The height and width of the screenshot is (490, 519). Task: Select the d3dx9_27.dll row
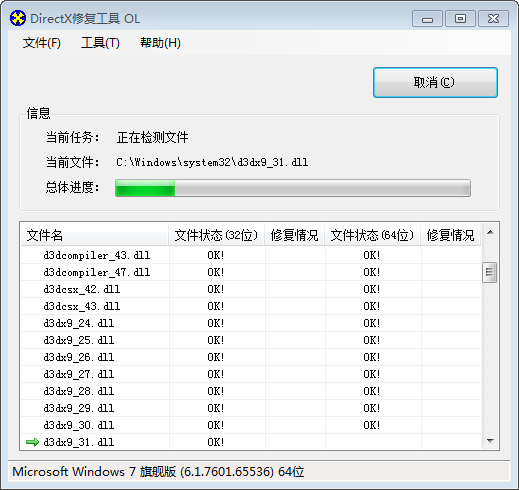click(x=251, y=374)
